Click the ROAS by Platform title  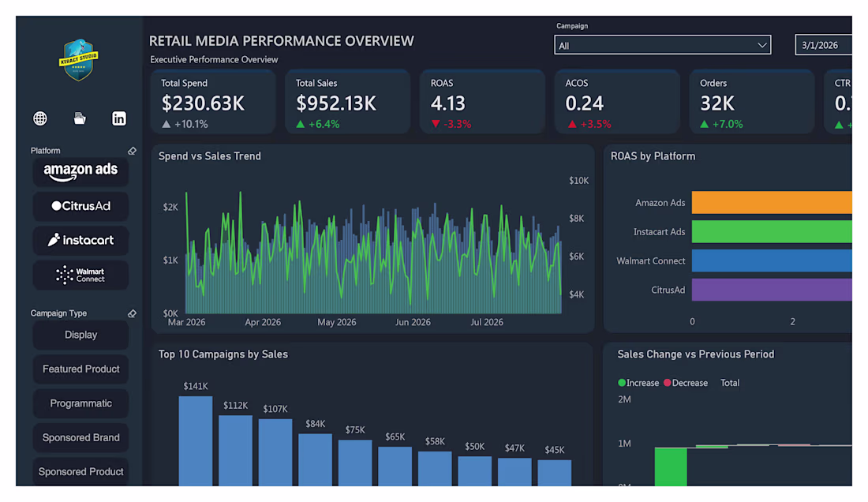(x=653, y=156)
